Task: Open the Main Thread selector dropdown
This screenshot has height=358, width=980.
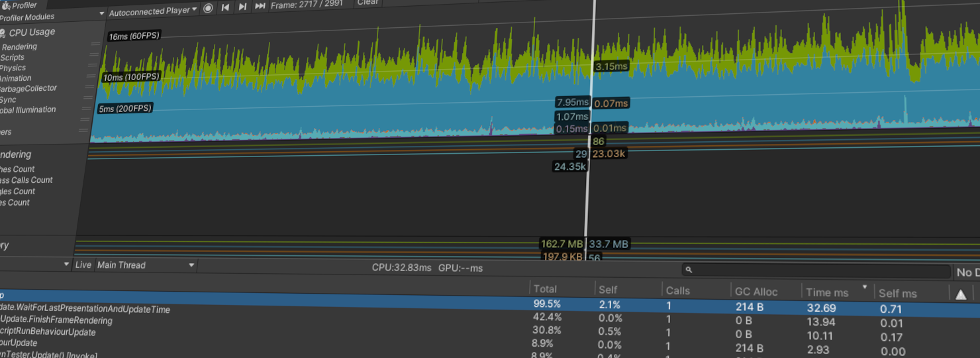Action: [146, 265]
